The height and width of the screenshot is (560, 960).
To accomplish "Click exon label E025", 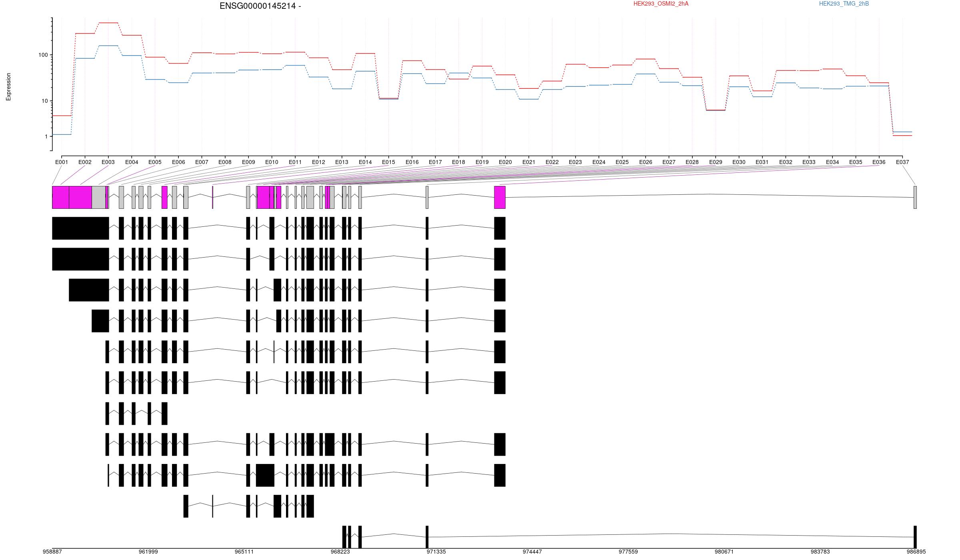I will click(x=622, y=162).
